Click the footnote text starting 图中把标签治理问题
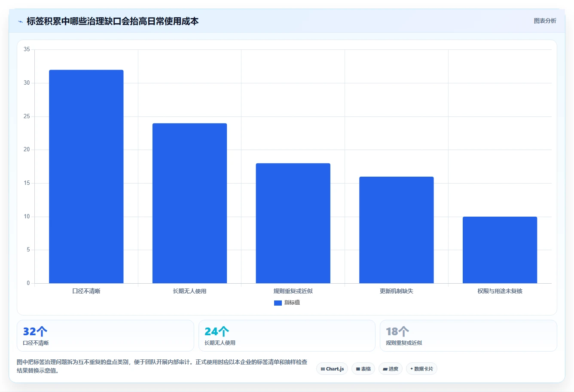The width and height of the screenshot is (574, 392). coord(162,366)
